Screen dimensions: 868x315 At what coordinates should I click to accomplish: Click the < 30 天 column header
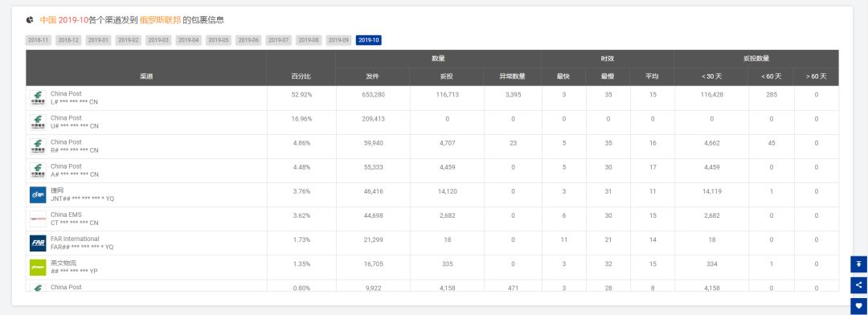pos(711,76)
